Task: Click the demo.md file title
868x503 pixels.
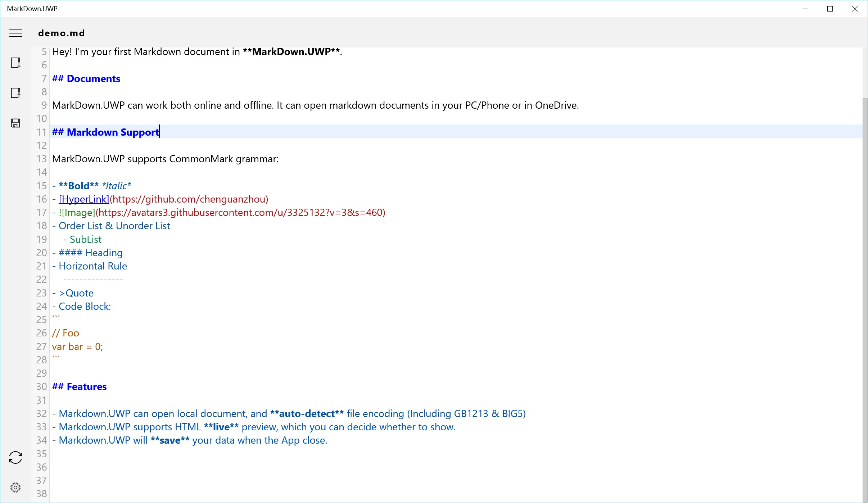Action: 62,33
